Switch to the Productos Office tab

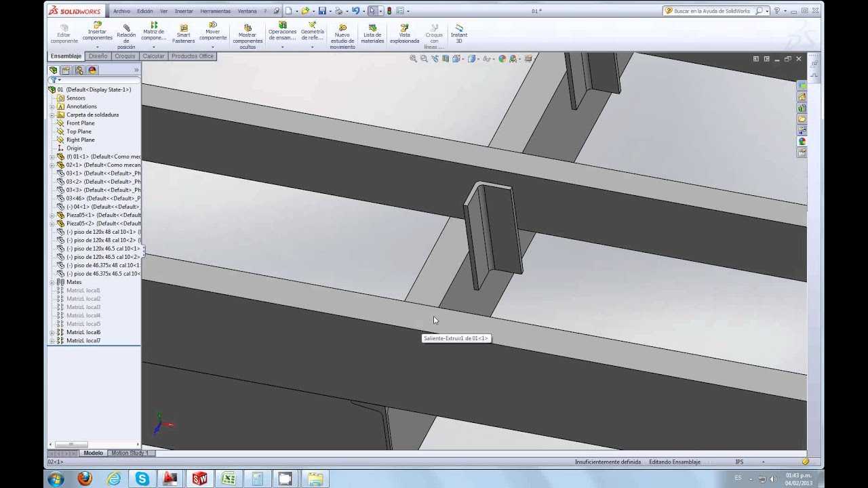[x=193, y=56]
